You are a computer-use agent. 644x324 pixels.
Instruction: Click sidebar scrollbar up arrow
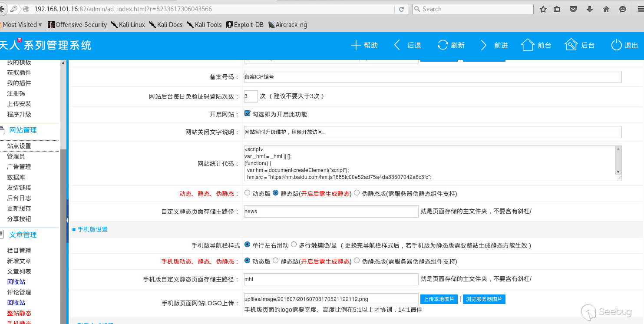coord(63,63)
